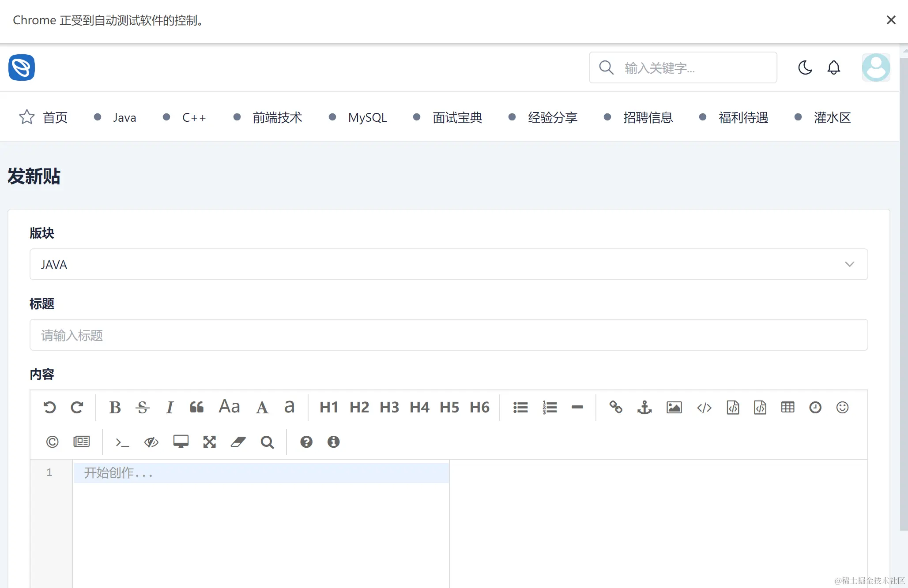This screenshot has height=588, width=908.
Task: Go to the 面试宝典 nav tab
Action: [x=457, y=117]
